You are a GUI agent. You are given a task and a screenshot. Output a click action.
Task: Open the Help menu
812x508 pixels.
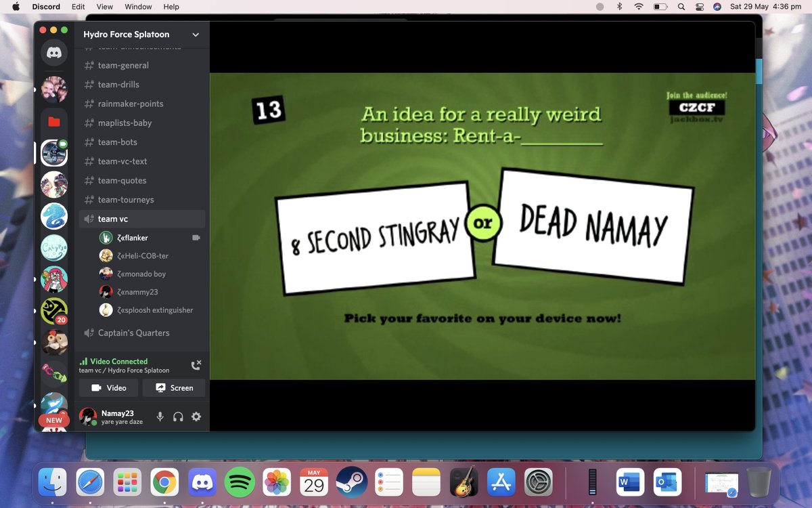click(x=171, y=7)
